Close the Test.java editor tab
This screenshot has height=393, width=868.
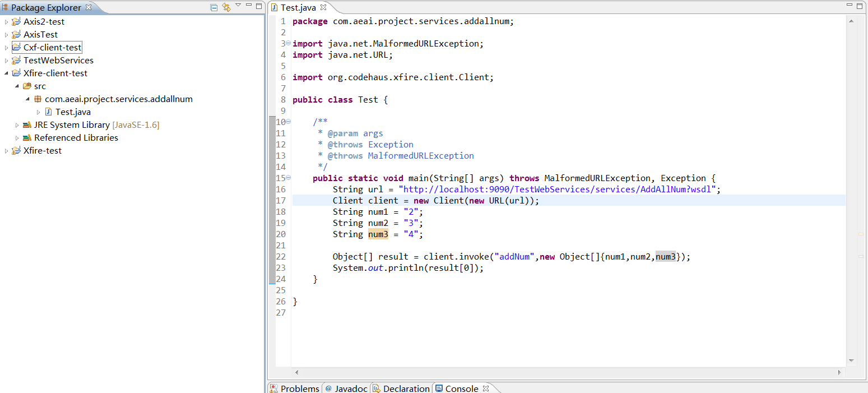tap(323, 7)
